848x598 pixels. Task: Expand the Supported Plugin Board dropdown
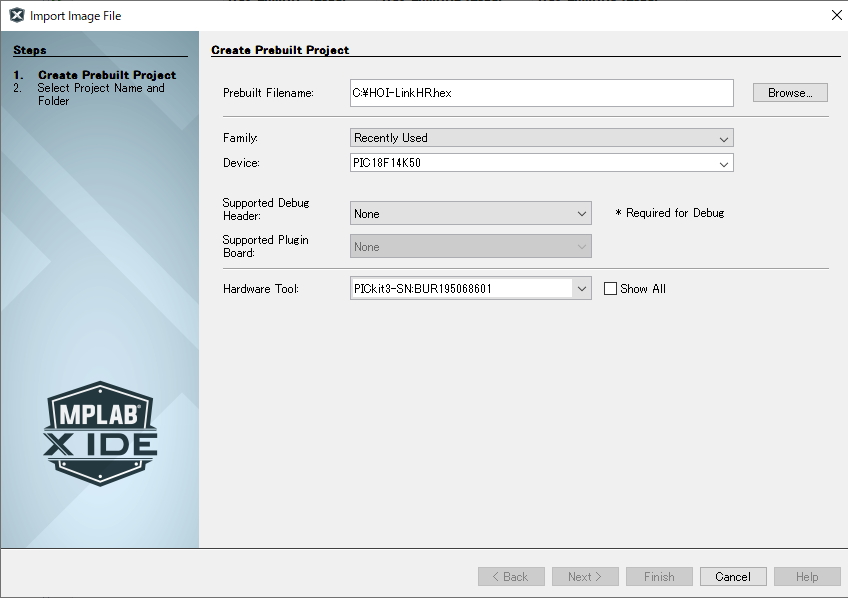pyautogui.click(x=471, y=247)
